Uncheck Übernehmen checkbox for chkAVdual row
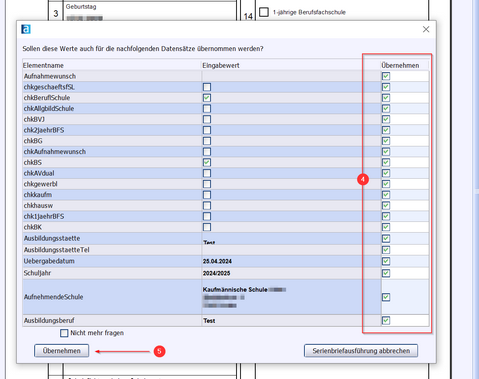This screenshot has width=479, height=379. click(x=386, y=173)
